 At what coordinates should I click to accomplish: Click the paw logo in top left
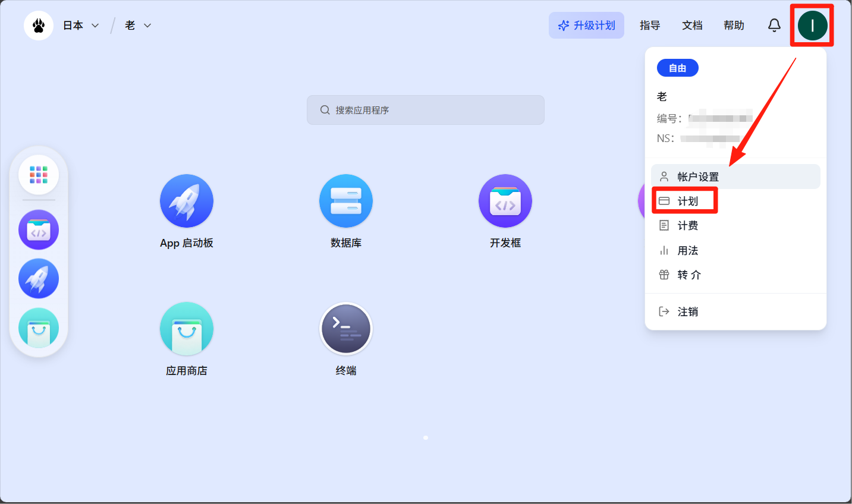tap(39, 26)
